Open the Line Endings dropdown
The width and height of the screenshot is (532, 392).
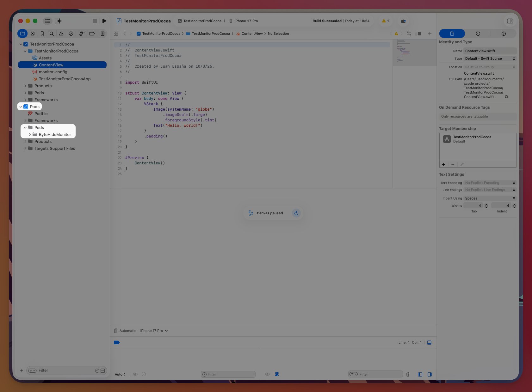[x=490, y=190]
